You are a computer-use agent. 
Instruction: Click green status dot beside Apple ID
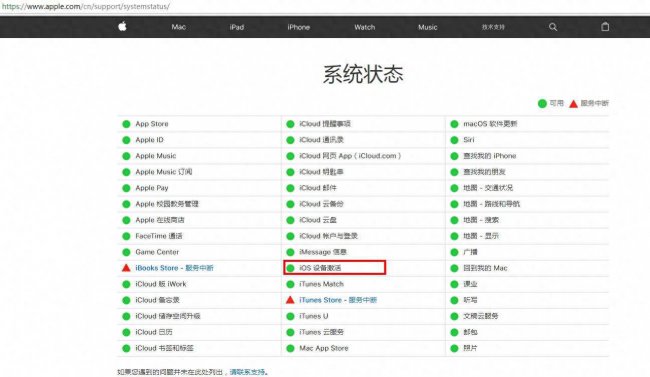pyautogui.click(x=126, y=140)
